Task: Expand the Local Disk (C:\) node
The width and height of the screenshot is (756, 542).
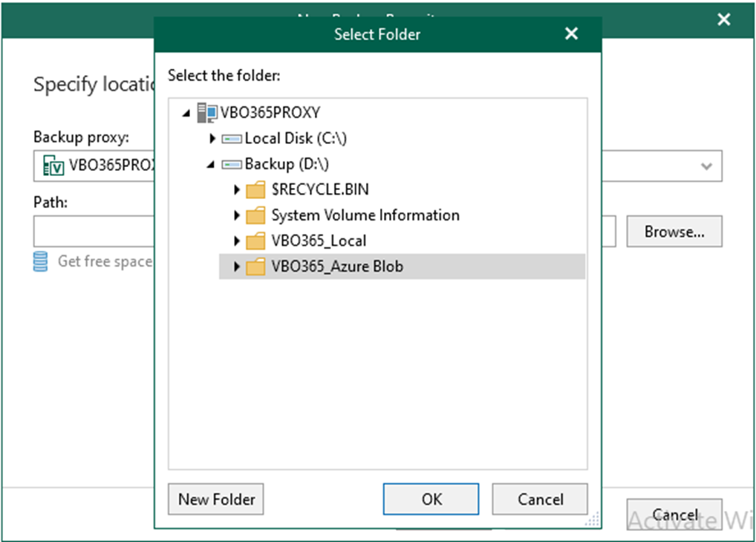Action: pos(212,139)
